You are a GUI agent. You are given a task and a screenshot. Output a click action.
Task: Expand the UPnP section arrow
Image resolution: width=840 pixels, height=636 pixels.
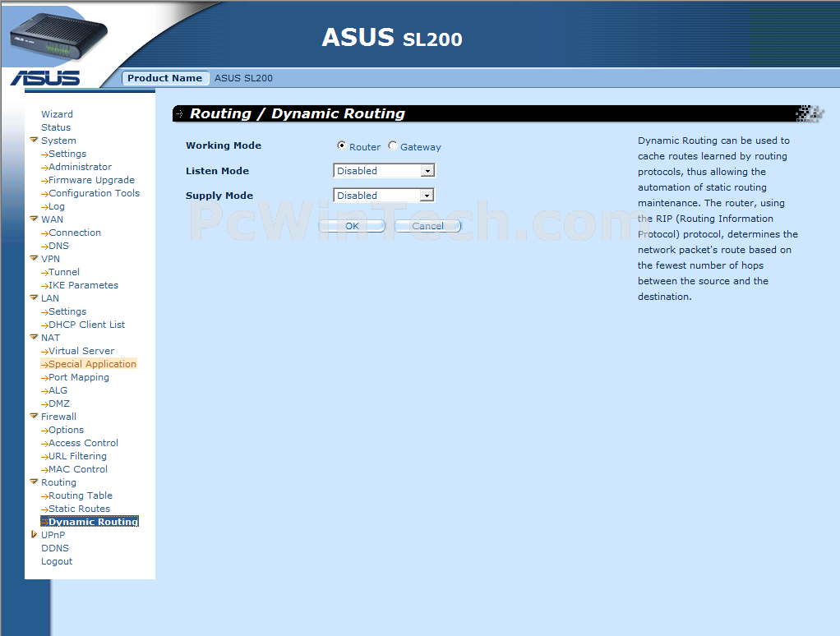click(34, 534)
